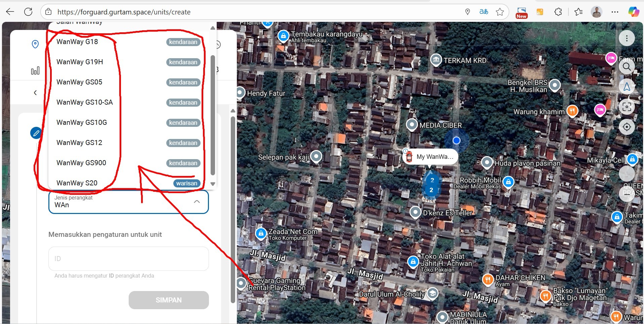Screen dimensions: 644x324
Task: Open the location pin tab in sidebar
Action: [x=35, y=44]
